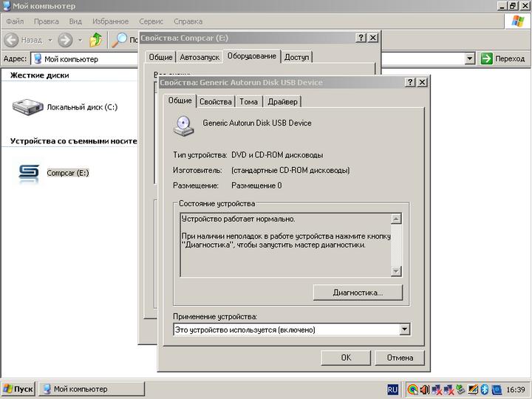The width and height of the screenshot is (532, 399).
Task: Open the Назад history dropdown arrow
Action: (x=50, y=40)
